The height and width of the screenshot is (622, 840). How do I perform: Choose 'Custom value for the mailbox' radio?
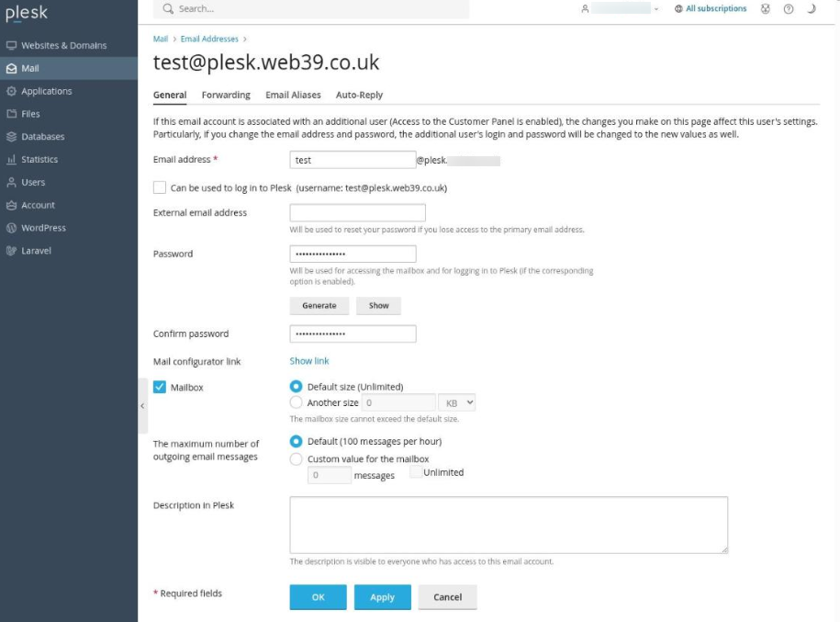point(296,458)
